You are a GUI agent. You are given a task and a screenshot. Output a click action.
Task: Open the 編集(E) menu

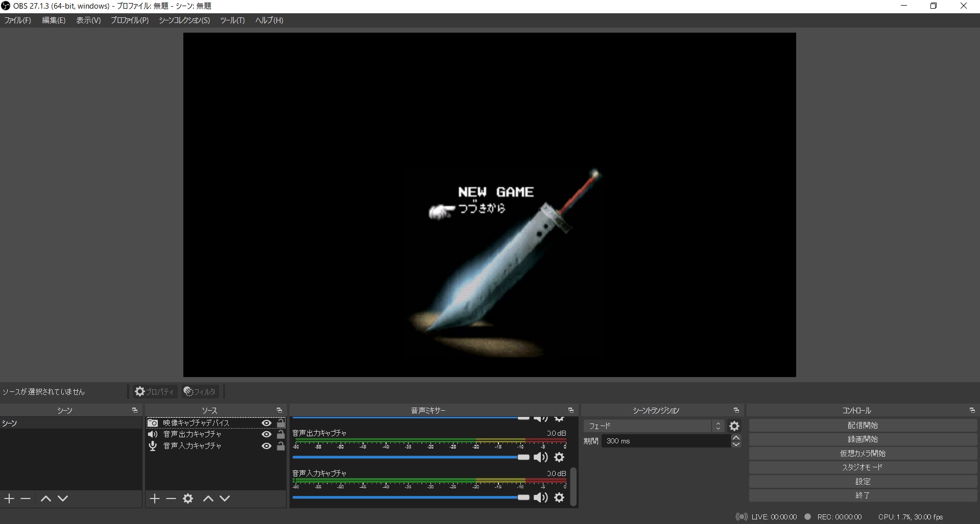[x=54, y=20]
